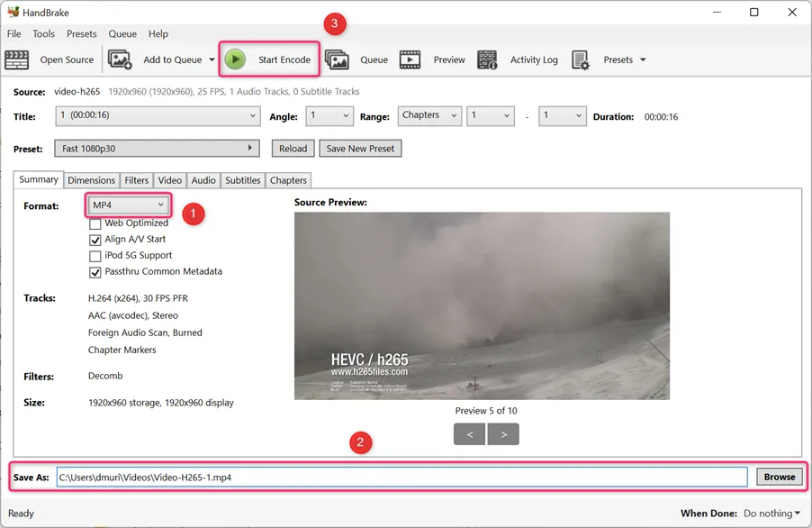Switch to the Video tab

coord(170,180)
